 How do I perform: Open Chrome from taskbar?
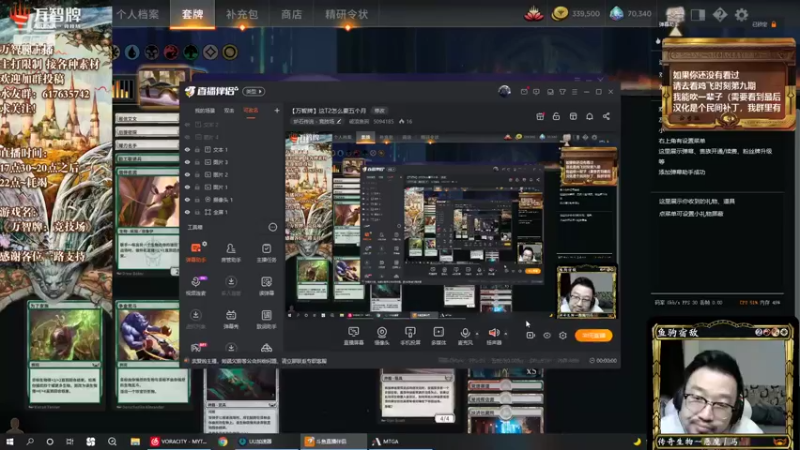tap(223, 441)
